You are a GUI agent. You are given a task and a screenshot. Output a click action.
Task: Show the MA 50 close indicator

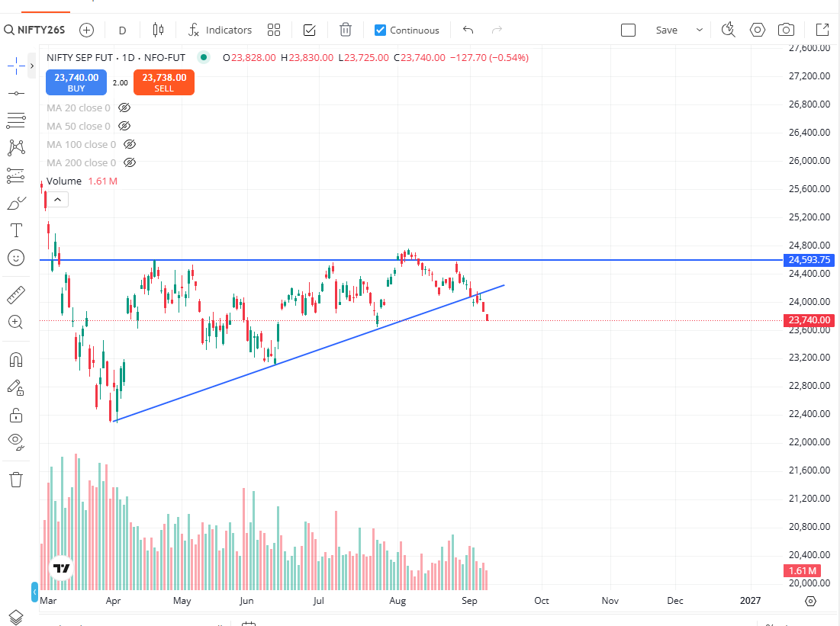coord(124,127)
